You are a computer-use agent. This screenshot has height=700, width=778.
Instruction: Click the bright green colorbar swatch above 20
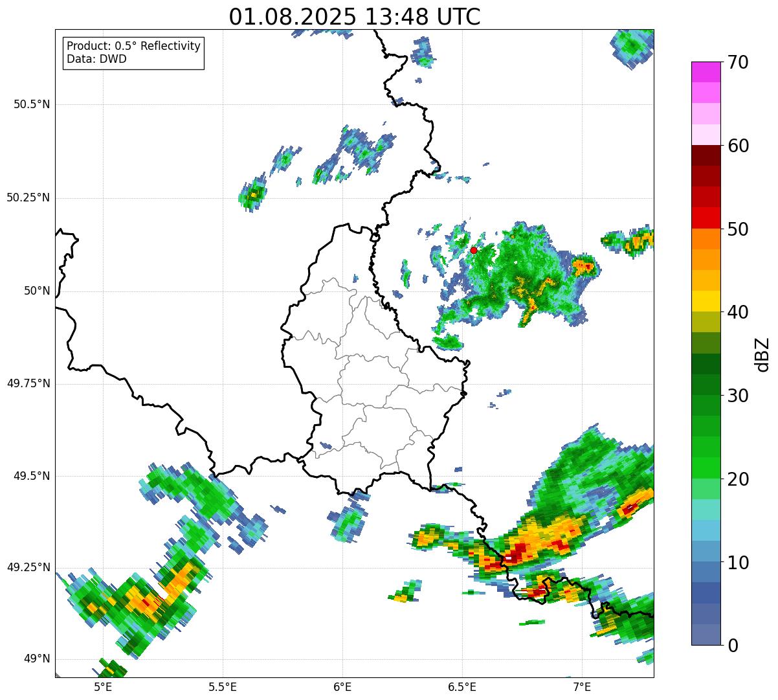point(706,468)
